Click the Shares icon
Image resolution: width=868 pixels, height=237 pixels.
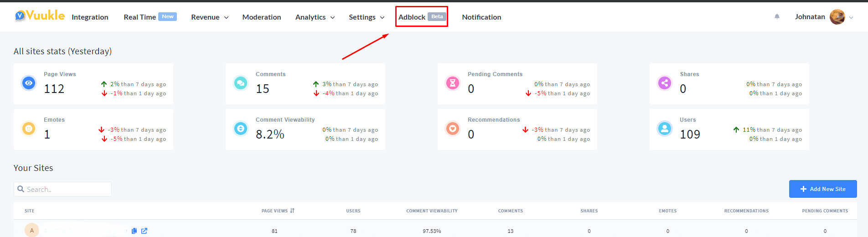665,83
